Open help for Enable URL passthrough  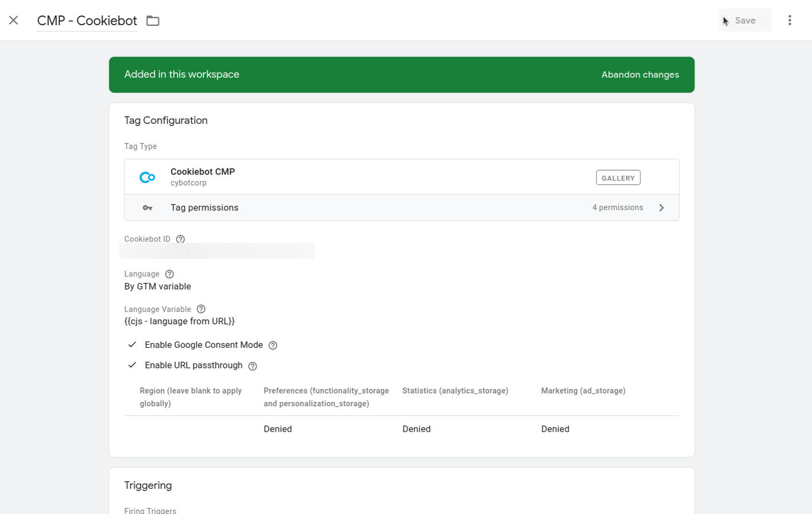point(253,366)
